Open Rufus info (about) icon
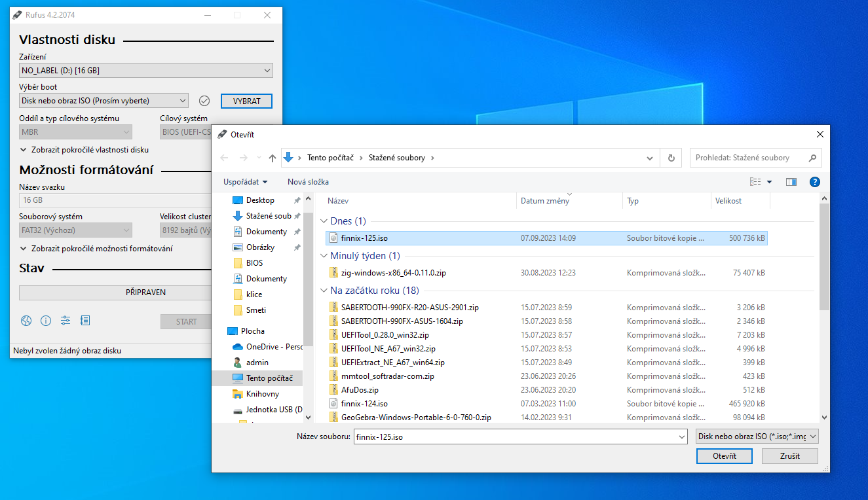 click(x=46, y=321)
